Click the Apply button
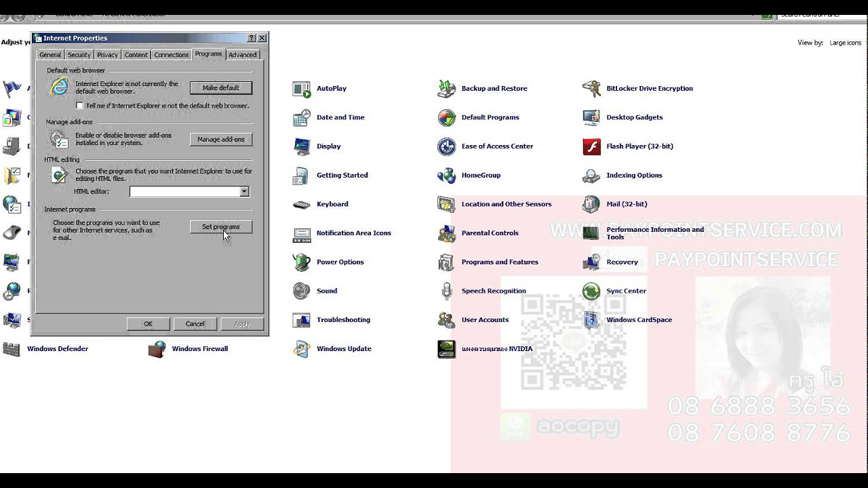This screenshot has width=868, height=488. (x=242, y=324)
